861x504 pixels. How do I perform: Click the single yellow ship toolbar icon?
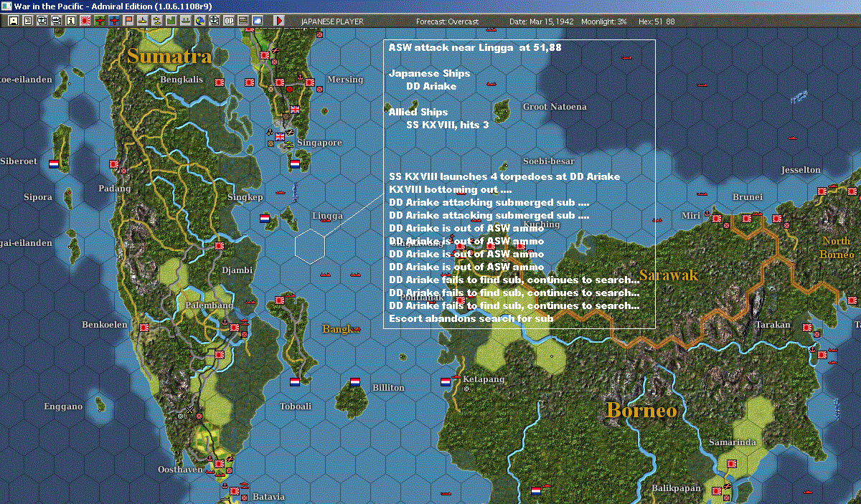point(143,21)
